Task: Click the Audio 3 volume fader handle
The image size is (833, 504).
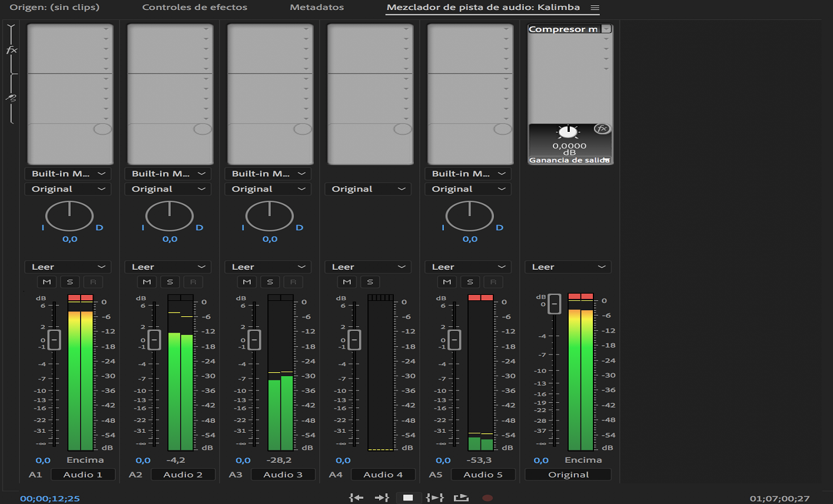Action: point(254,340)
